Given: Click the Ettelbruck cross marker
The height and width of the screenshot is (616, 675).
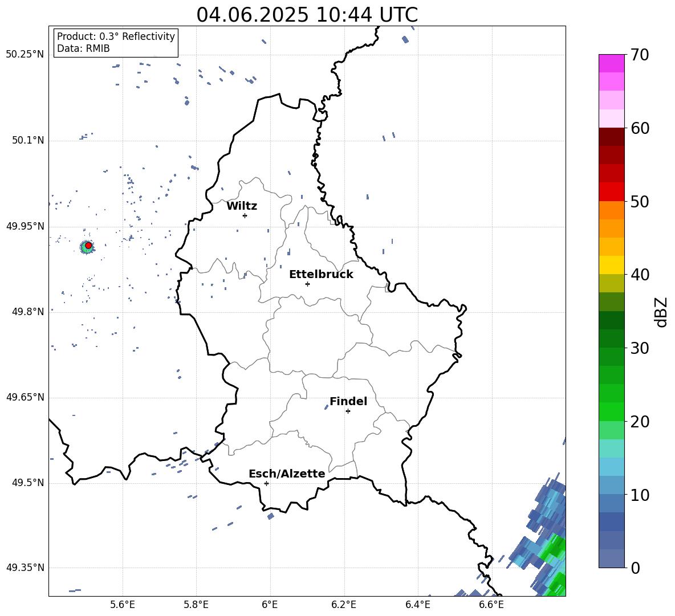Looking at the screenshot, I should point(307,284).
